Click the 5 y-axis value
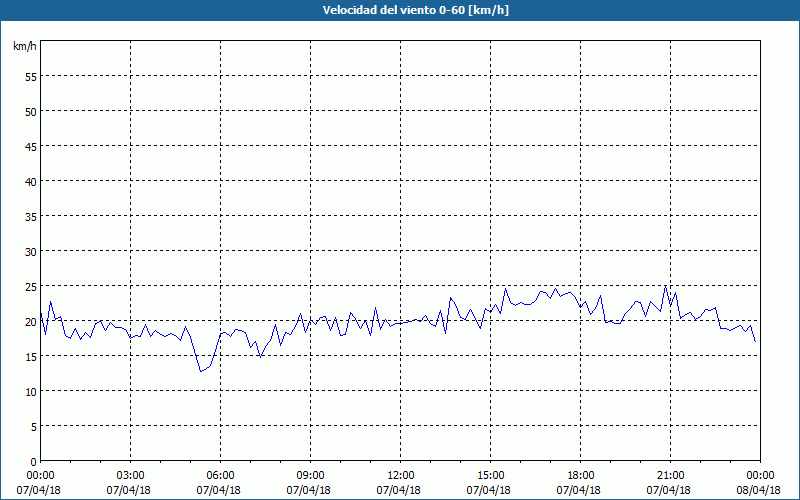This screenshot has width=800, height=500. [x=34, y=427]
